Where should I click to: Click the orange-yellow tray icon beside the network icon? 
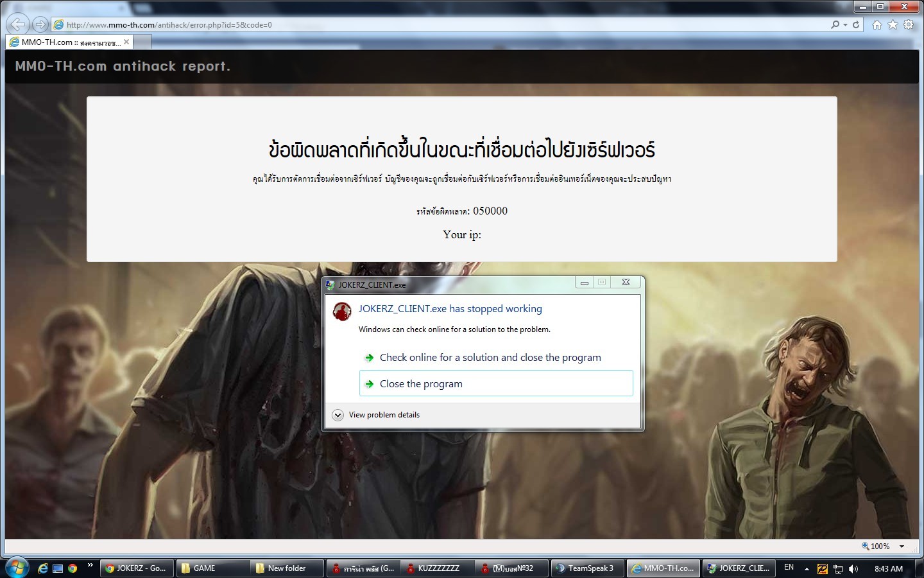822,569
